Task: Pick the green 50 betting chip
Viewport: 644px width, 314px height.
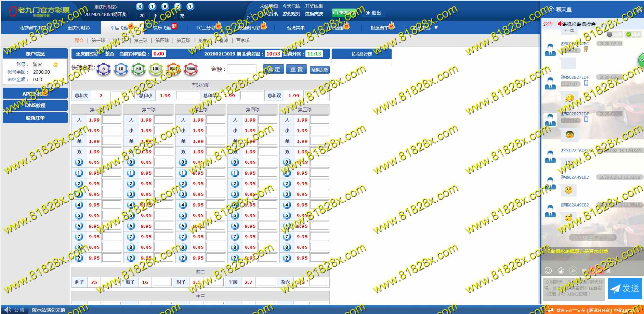Action: pos(139,69)
